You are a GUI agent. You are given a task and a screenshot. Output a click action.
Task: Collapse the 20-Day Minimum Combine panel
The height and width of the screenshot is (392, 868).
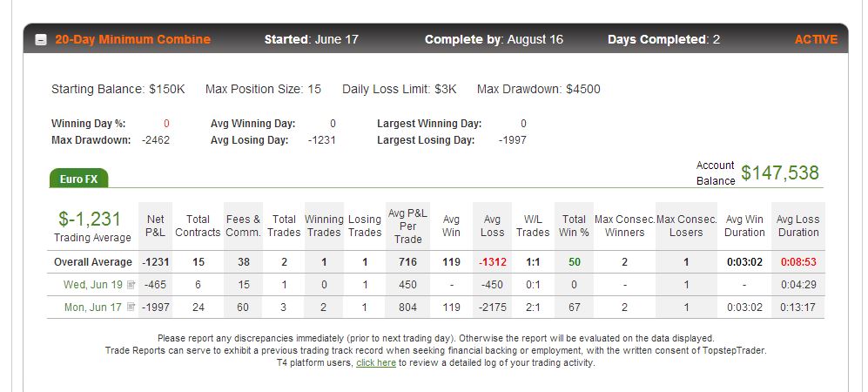(41, 40)
